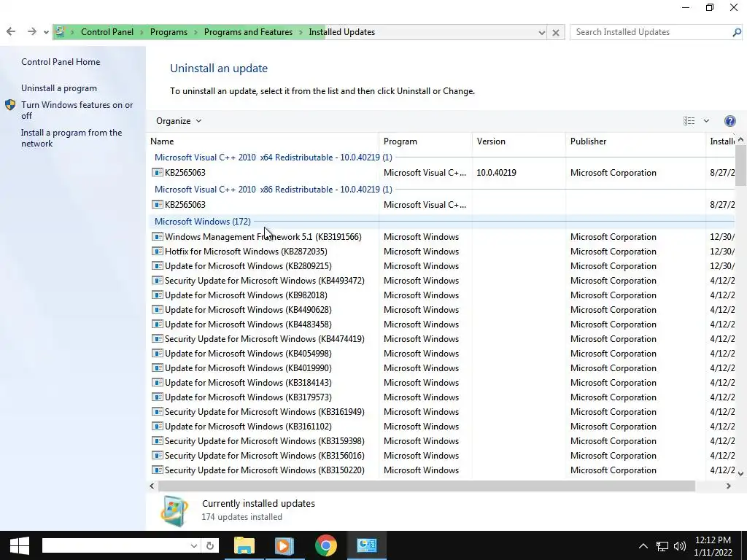Change view with the view icon

point(689,121)
